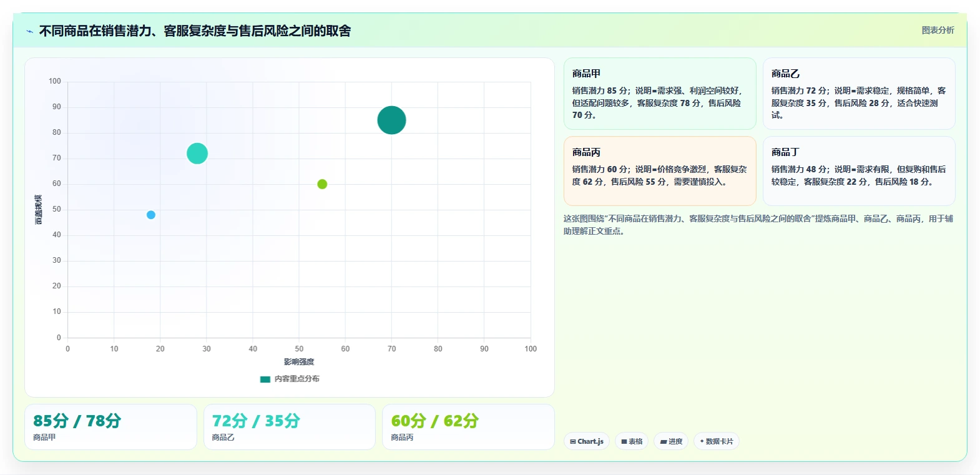Image resolution: width=980 pixels, height=475 pixels.
Task: Click the vertical y-axis title on the chart
Action: coord(39,210)
